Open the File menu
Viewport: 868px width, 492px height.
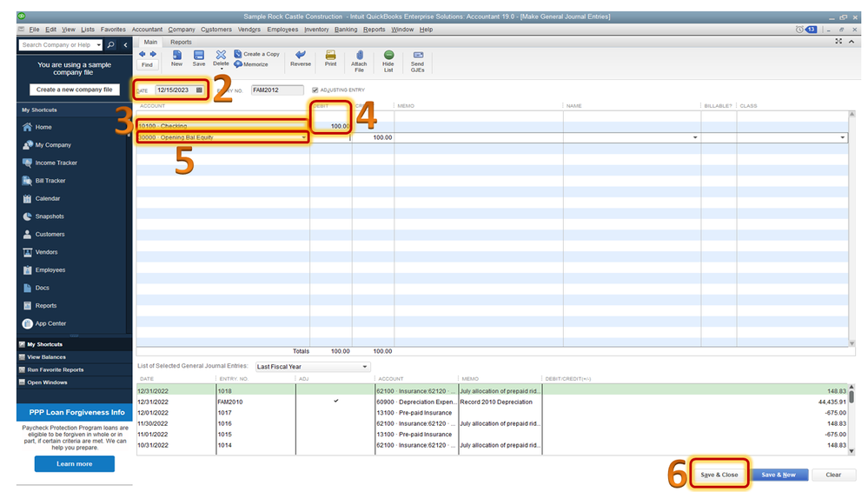pos(34,30)
